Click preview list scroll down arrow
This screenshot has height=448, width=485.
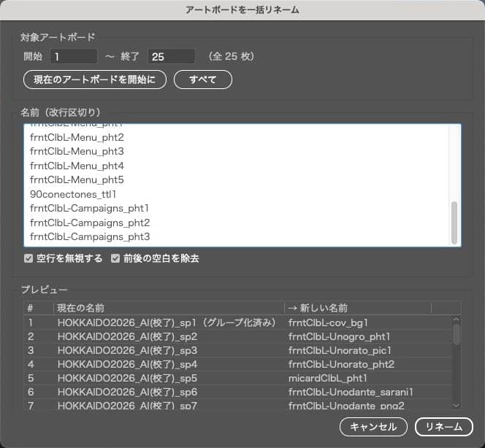456,405
